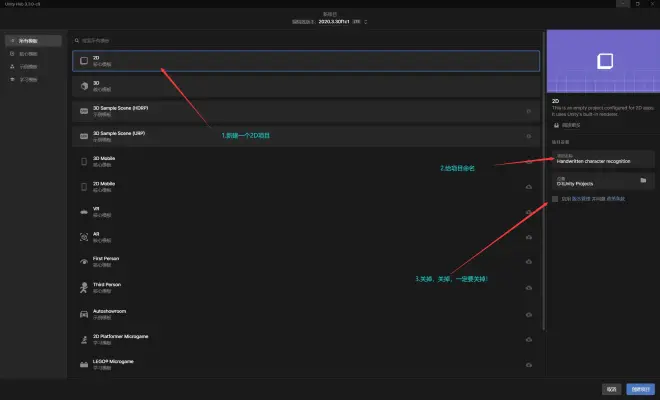Click the purple 2D template preview thumbnail

pos(603,61)
